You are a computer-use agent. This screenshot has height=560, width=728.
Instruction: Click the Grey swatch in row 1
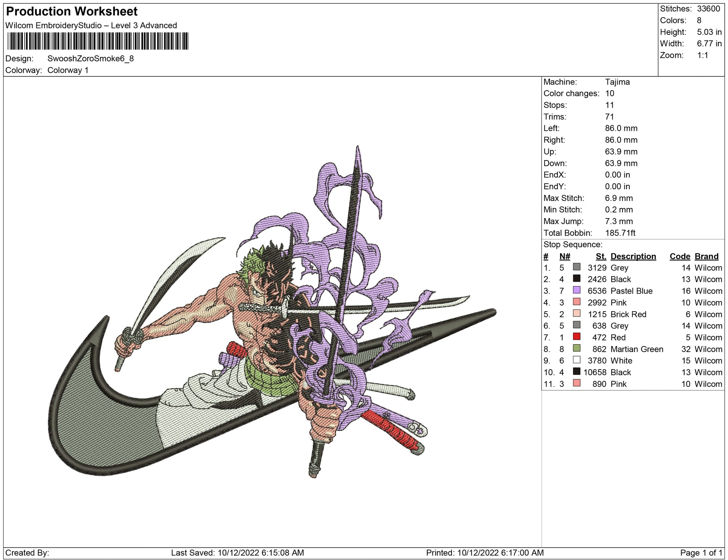(576, 267)
